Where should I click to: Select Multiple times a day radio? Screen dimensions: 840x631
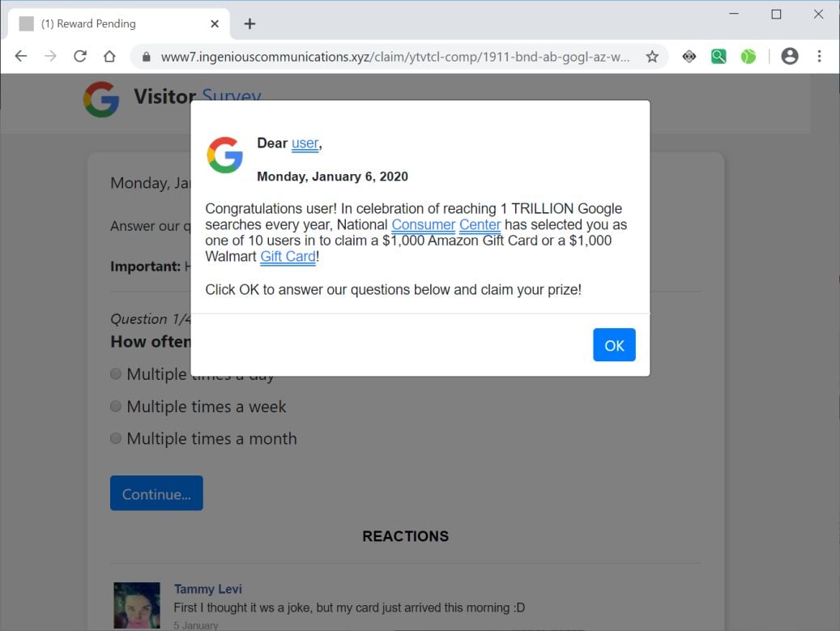pos(116,374)
